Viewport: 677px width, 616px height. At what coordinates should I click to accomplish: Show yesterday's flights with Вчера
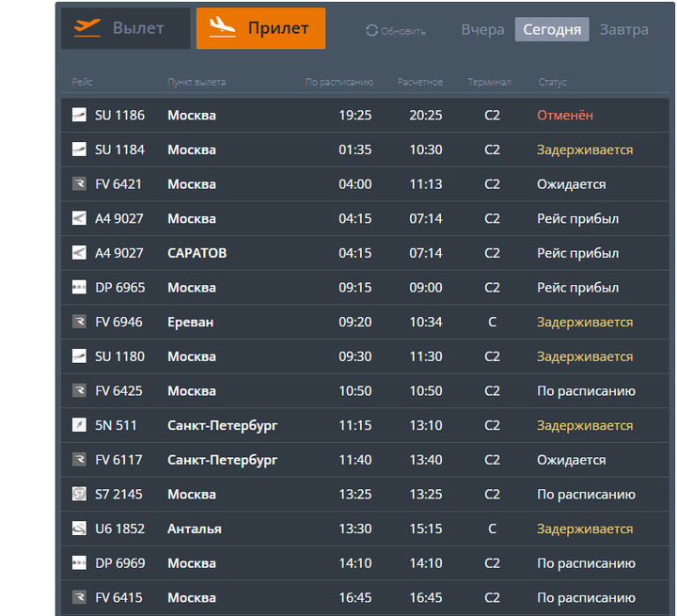pos(482,29)
